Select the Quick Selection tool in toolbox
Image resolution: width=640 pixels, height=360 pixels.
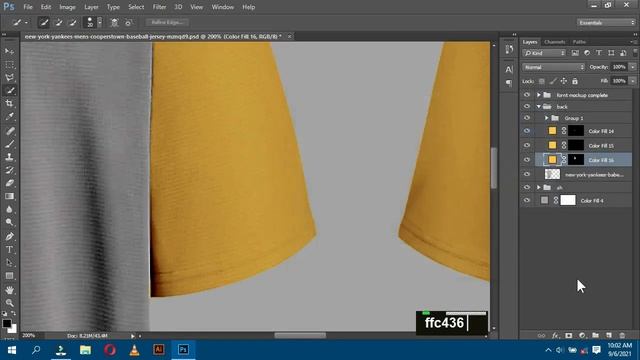tap(9, 91)
